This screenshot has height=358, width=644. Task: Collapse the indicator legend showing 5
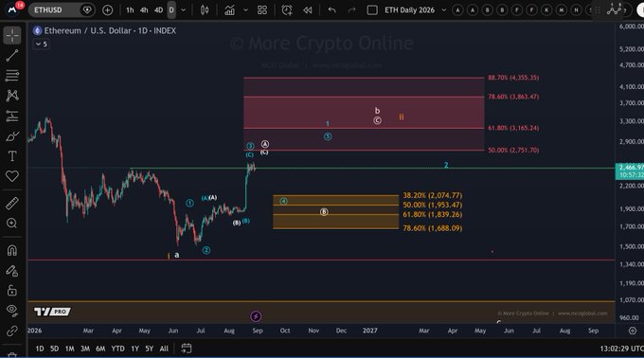[x=41, y=44]
